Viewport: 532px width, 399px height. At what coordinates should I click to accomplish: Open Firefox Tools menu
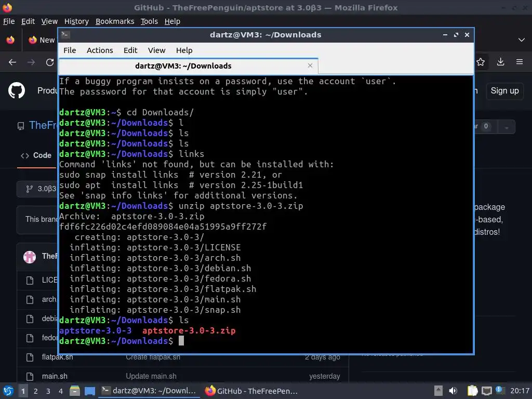click(149, 21)
